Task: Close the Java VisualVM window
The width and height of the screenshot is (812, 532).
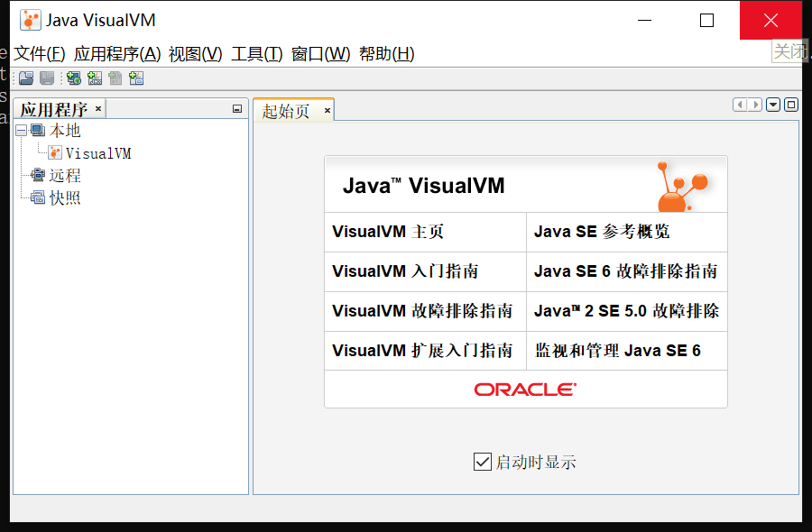Action: [x=770, y=20]
